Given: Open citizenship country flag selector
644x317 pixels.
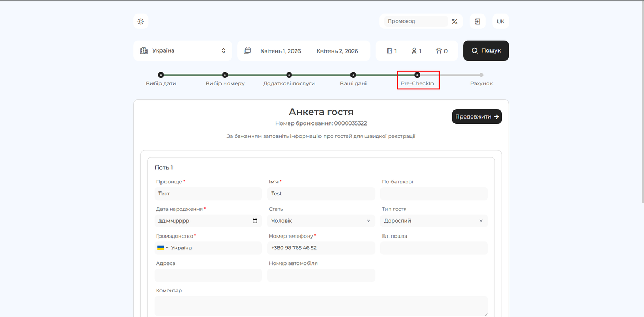Looking at the screenshot, I should pyautogui.click(x=162, y=248).
